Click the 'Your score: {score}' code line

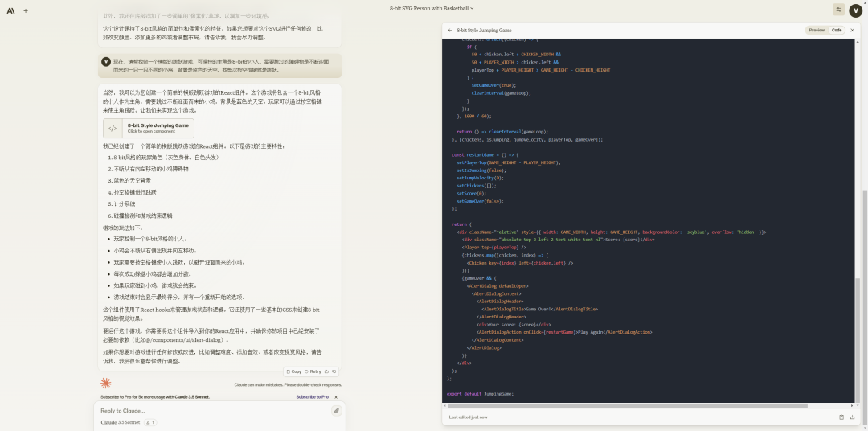(514, 325)
